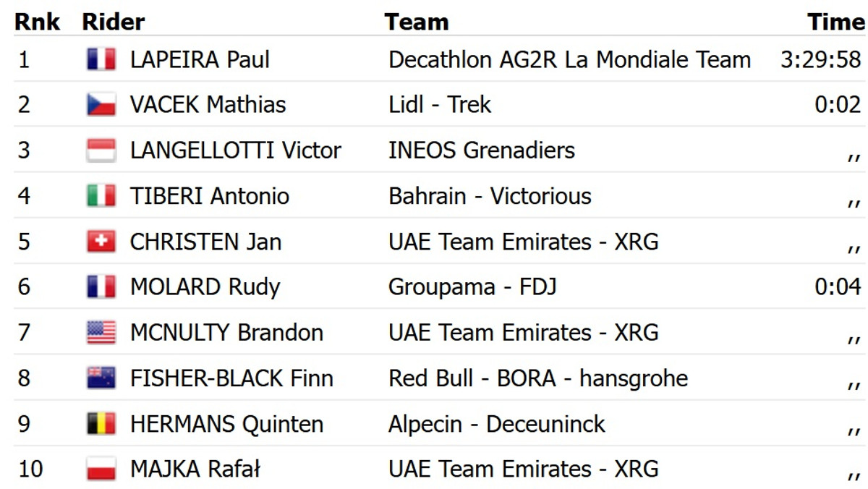Click the Rnk column header

pyautogui.click(x=38, y=22)
